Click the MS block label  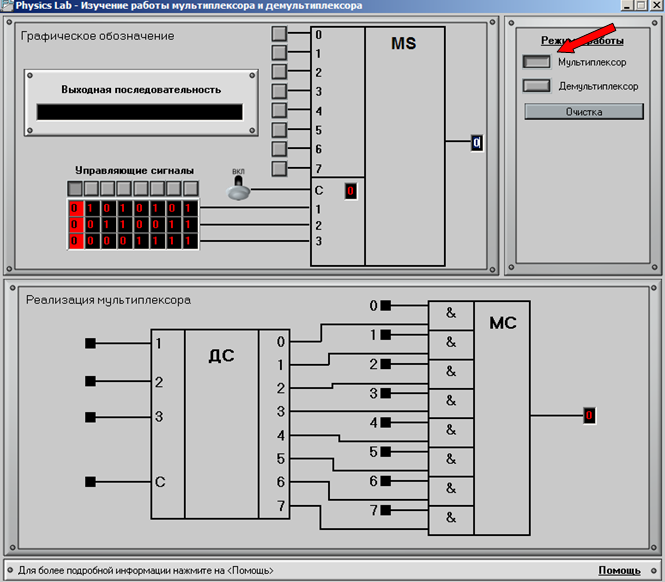pyautogui.click(x=403, y=43)
